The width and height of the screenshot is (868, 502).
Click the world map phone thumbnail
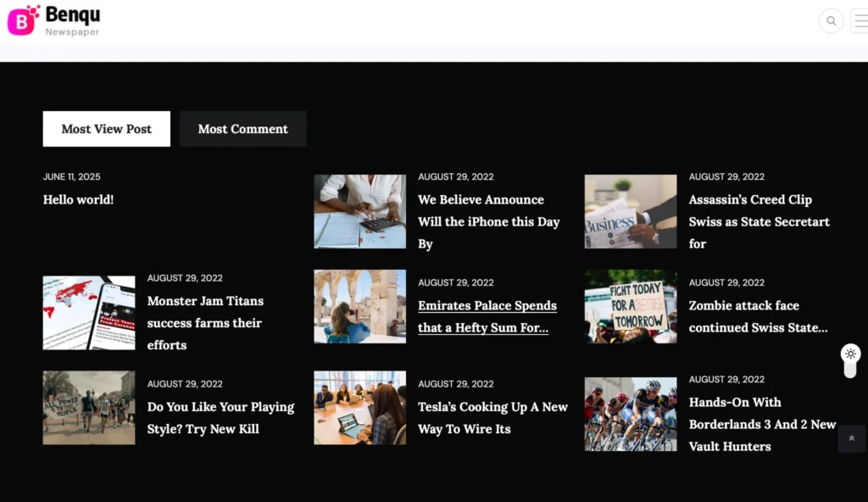(x=89, y=312)
